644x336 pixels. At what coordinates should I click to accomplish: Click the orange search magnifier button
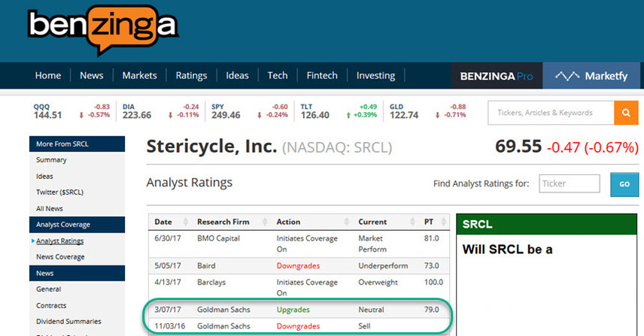[626, 113]
